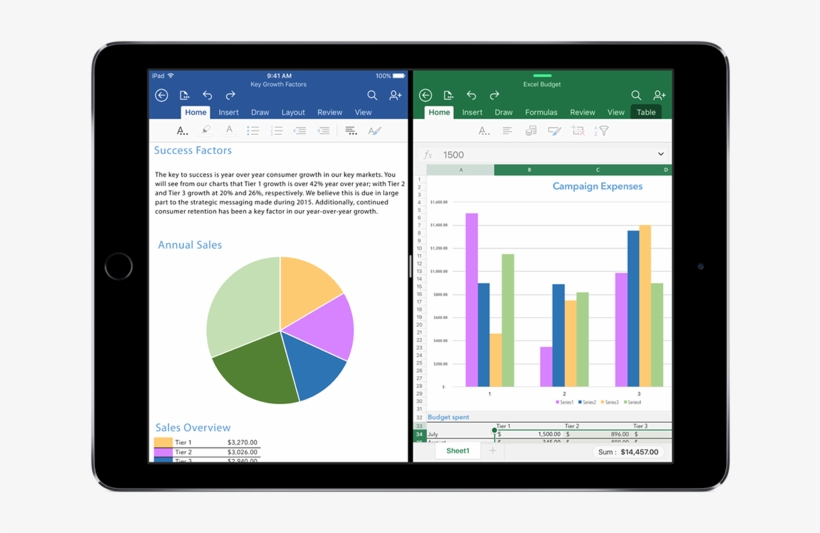This screenshot has height=533, width=820.
Task: Share the Word document with people
Action: (x=395, y=95)
